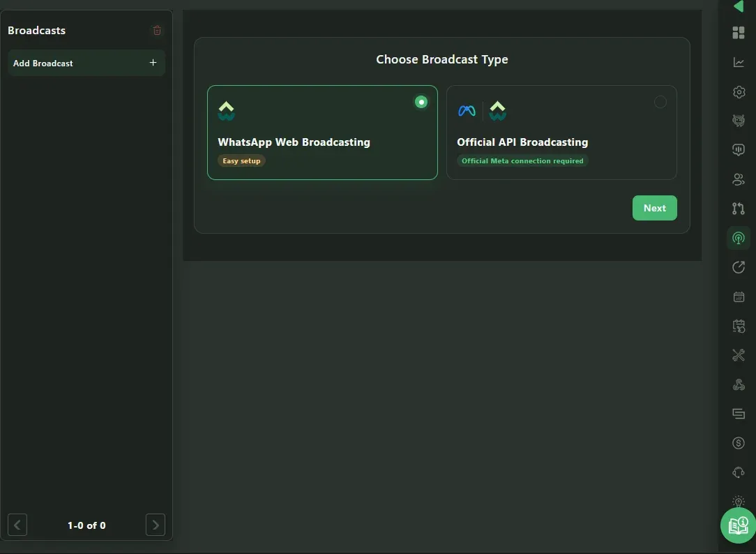Click the WhatsApp Web Broadcasting title text

[x=294, y=142]
